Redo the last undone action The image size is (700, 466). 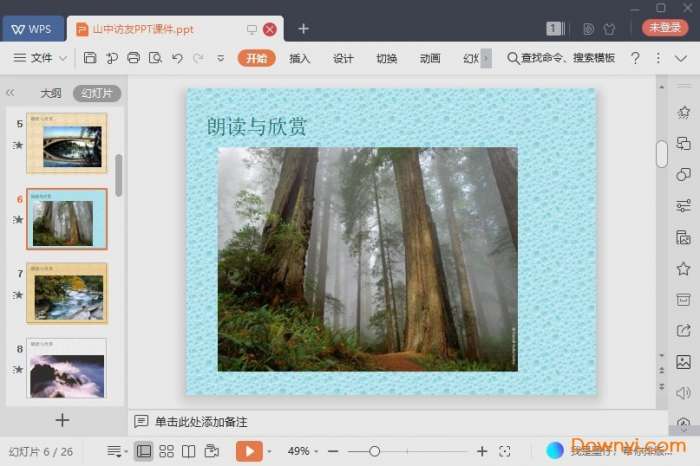[x=199, y=58]
